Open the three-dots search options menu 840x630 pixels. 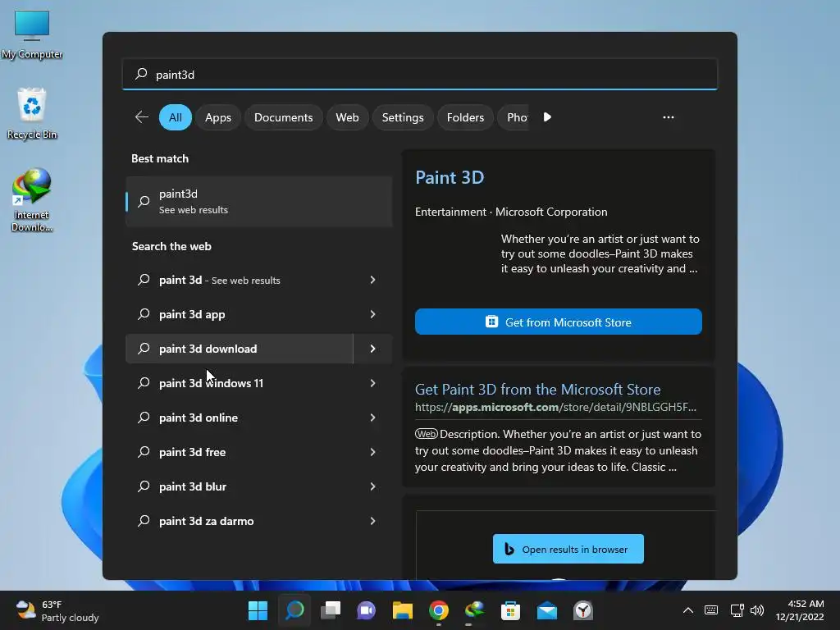(668, 116)
